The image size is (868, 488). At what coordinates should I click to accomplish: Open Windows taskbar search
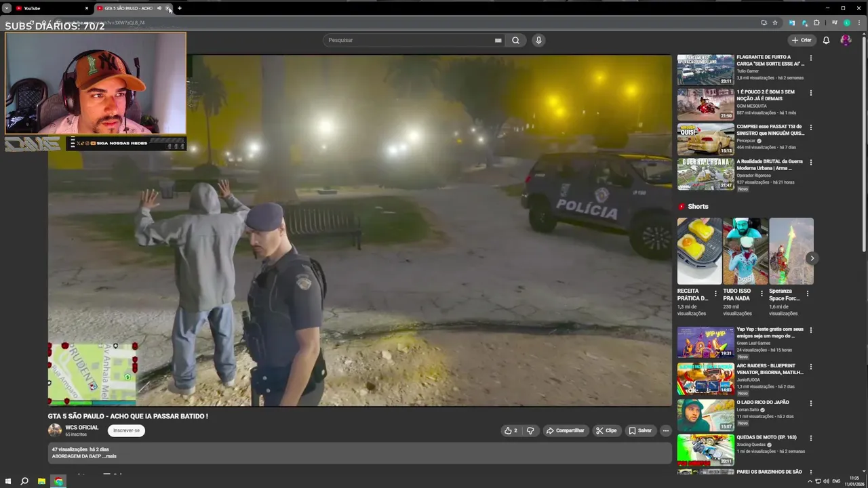point(24,481)
